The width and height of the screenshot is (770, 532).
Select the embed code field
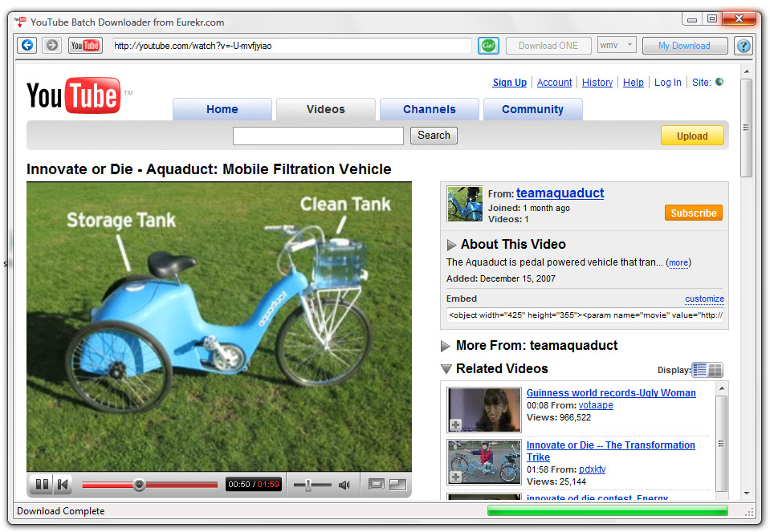585,315
